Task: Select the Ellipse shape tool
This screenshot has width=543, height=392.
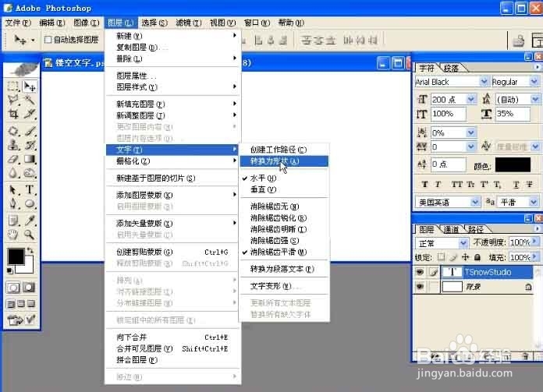Action: pos(30,203)
